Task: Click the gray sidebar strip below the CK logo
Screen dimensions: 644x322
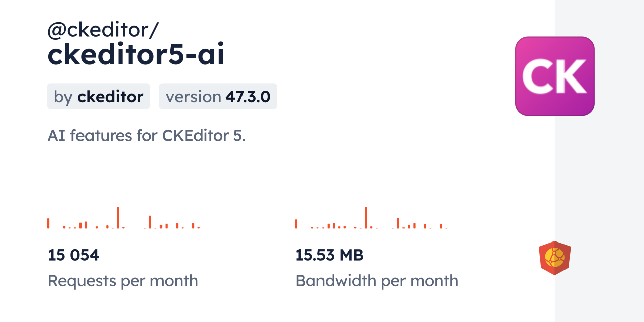Action: tap(599, 176)
